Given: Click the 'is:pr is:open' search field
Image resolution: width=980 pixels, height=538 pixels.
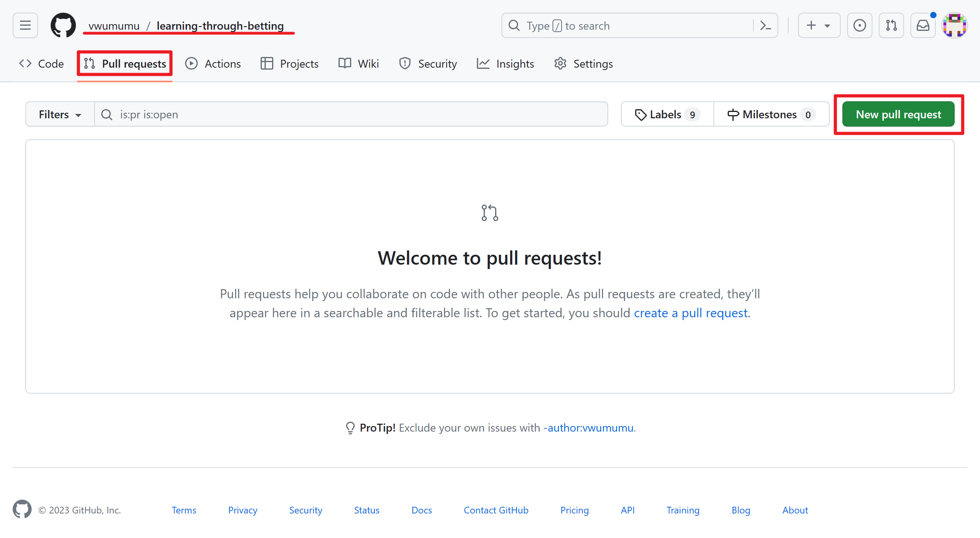Looking at the screenshot, I should pyautogui.click(x=351, y=114).
